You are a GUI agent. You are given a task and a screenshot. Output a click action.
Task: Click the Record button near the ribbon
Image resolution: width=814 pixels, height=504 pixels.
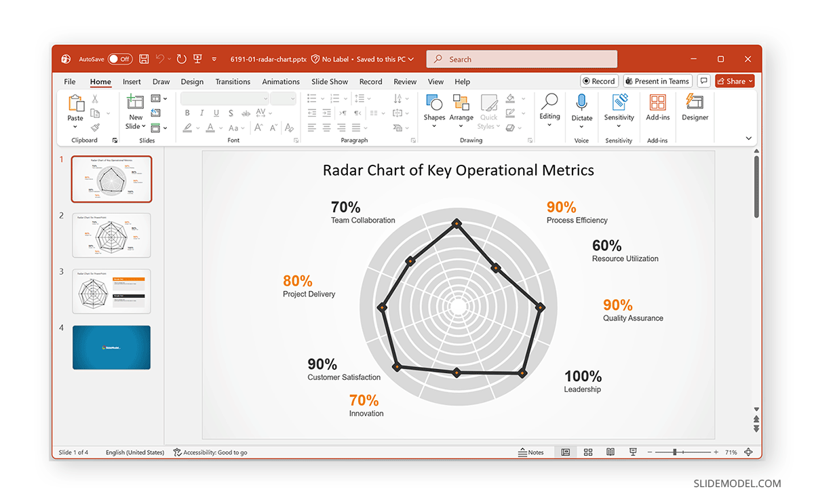599,81
